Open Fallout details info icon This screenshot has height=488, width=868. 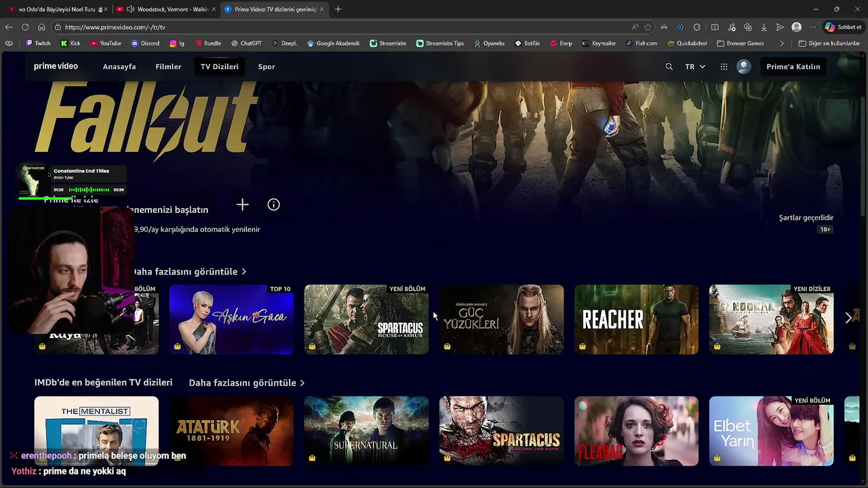tap(273, 205)
